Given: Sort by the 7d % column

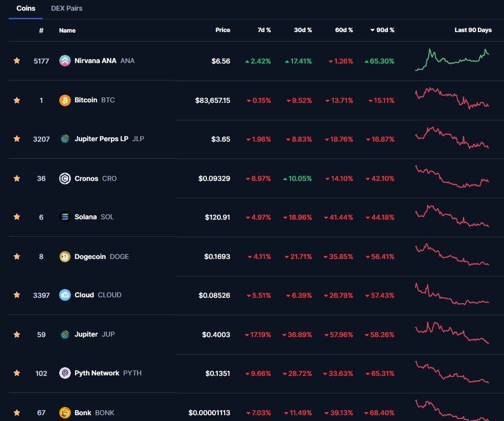Looking at the screenshot, I should click(x=264, y=30).
